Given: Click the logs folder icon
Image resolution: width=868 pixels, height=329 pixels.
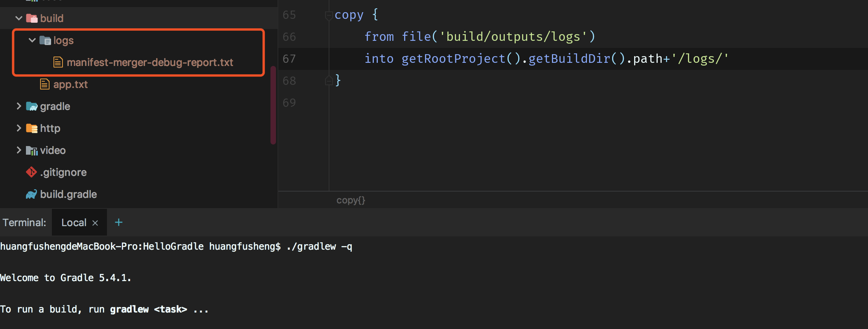Looking at the screenshot, I should coord(45,40).
